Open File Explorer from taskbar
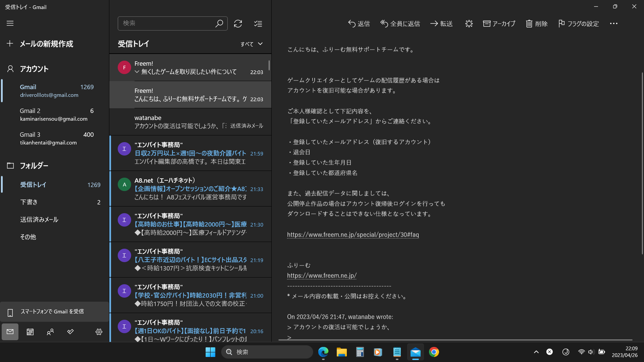Viewport: 644px width, 362px height. point(341,352)
